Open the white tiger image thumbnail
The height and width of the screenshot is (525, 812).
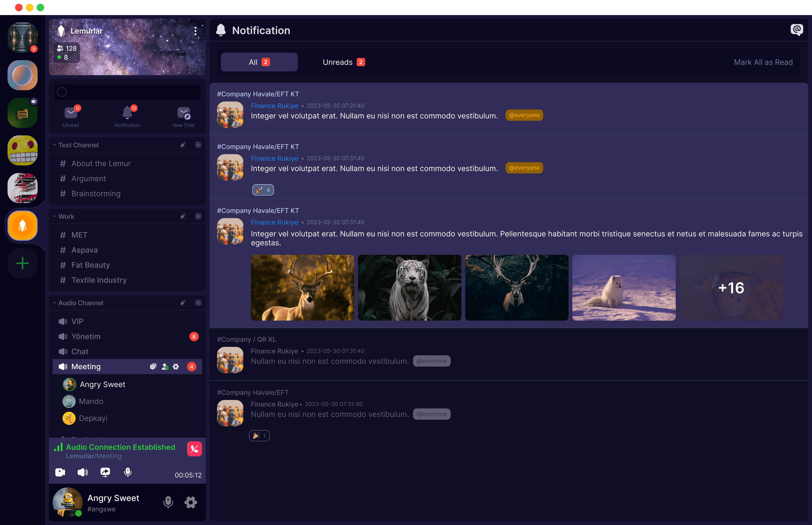point(409,287)
